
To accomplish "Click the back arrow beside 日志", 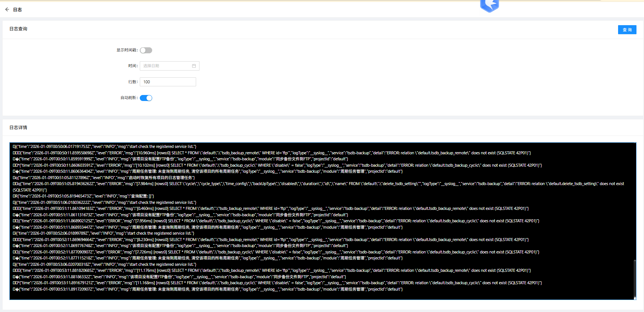I will (x=7, y=9).
